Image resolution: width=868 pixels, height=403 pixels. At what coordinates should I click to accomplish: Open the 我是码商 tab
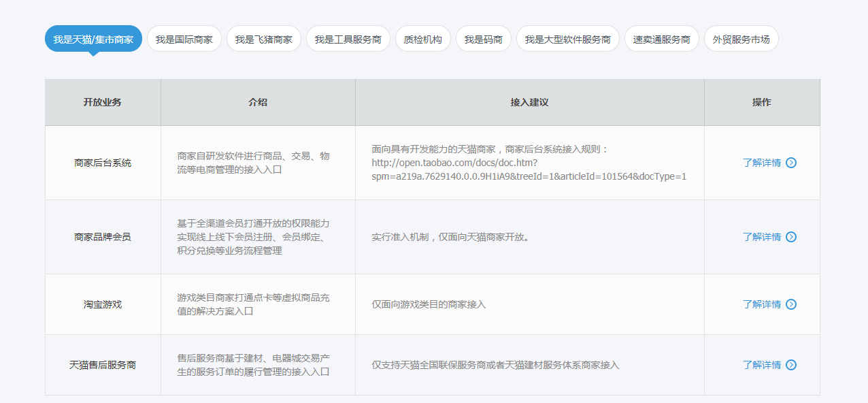click(x=484, y=39)
